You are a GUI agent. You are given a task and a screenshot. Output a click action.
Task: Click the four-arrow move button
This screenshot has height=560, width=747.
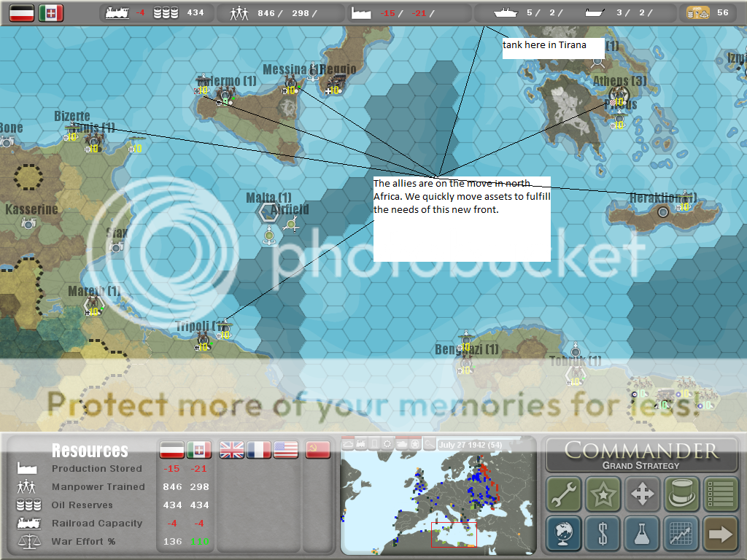click(642, 494)
